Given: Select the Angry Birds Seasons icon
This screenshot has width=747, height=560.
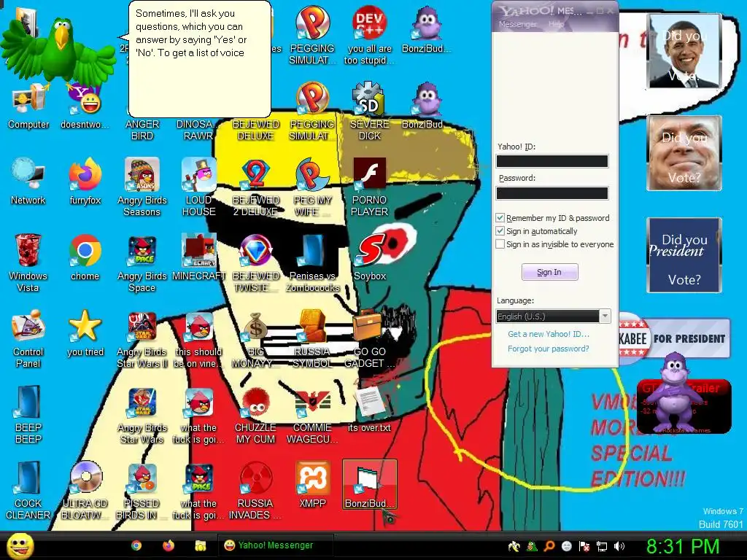Looking at the screenshot, I should [x=142, y=187].
